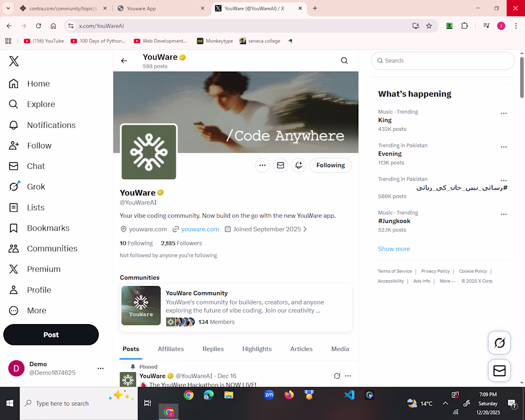Open Profile from the sidebar
The image size is (525, 420).
click(x=30, y=290)
